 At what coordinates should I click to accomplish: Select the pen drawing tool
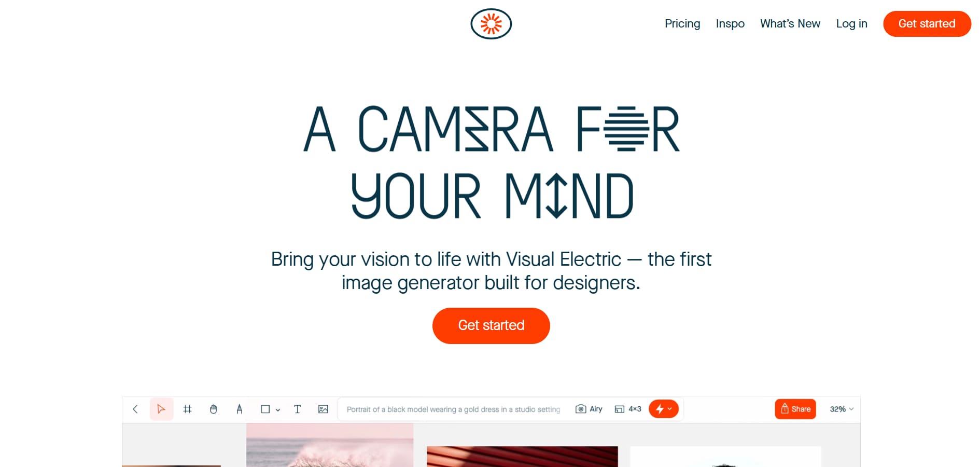tap(239, 409)
